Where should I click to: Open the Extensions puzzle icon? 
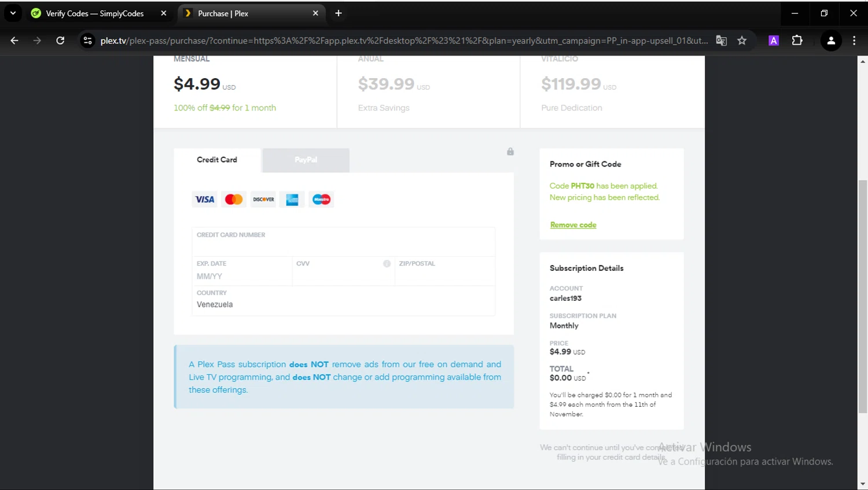click(797, 40)
